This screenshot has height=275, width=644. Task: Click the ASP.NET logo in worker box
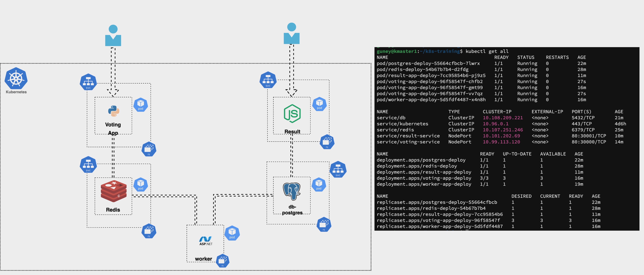pos(206,241)
